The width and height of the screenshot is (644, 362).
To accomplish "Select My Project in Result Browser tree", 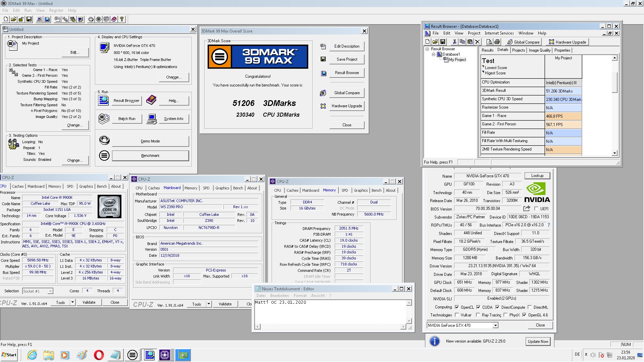I will [457, 60].
